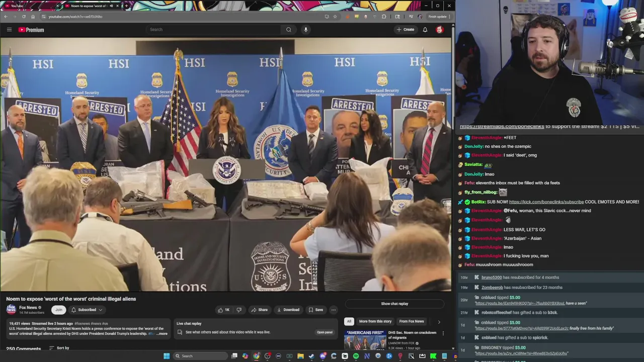Click Open panel for live chat replay
This screenshot has width=644, height=362.
point(325,332)
